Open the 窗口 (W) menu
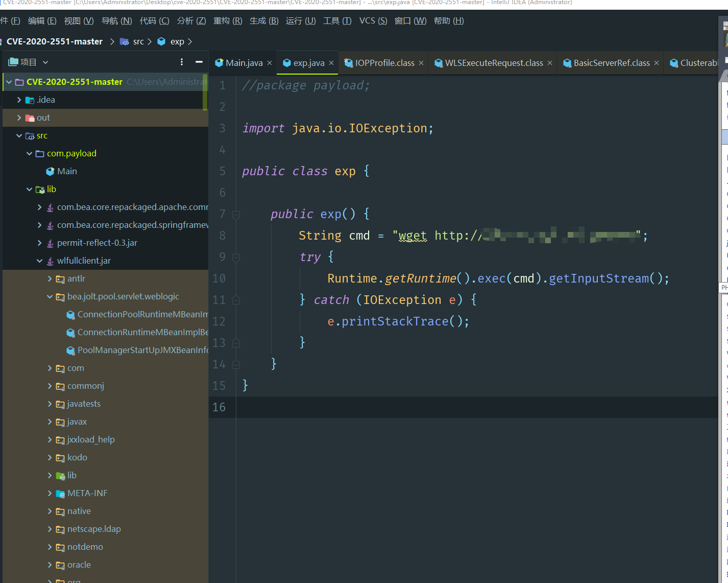The image size is (728, 583). coord(410,20)
